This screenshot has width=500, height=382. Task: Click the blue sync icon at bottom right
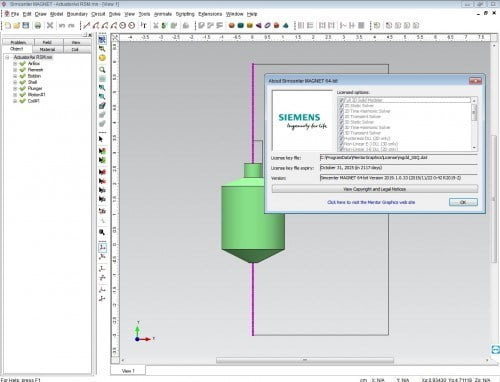point(495,350)
